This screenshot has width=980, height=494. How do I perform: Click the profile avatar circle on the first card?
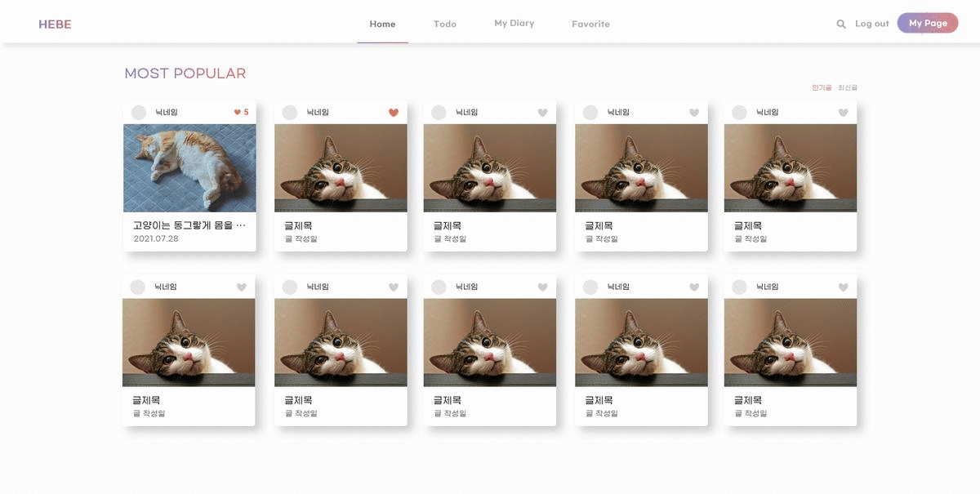point(139,112)
